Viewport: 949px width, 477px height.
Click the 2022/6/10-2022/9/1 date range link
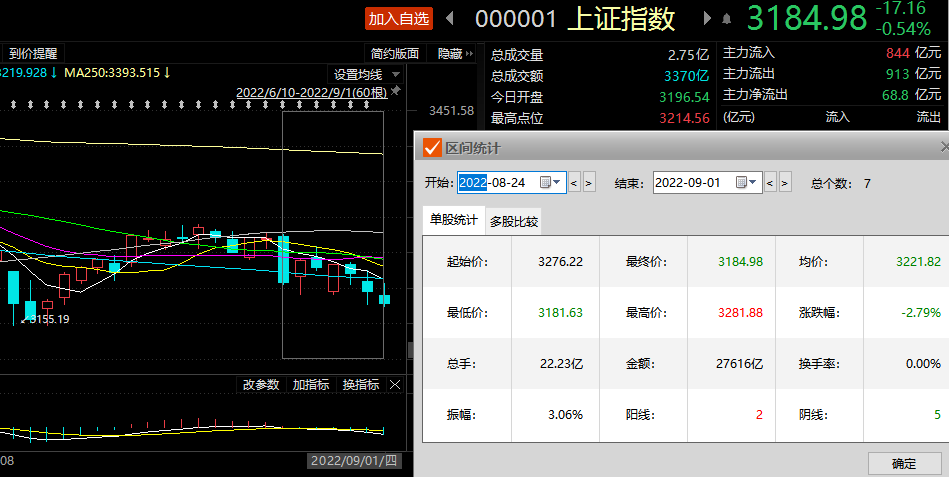click(x=311, y=92)
